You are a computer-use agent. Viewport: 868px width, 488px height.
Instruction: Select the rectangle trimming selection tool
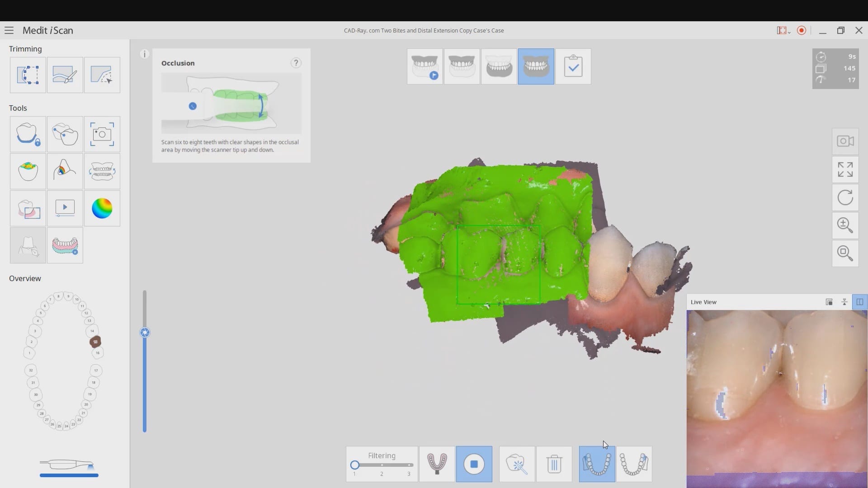coord(28,75)
